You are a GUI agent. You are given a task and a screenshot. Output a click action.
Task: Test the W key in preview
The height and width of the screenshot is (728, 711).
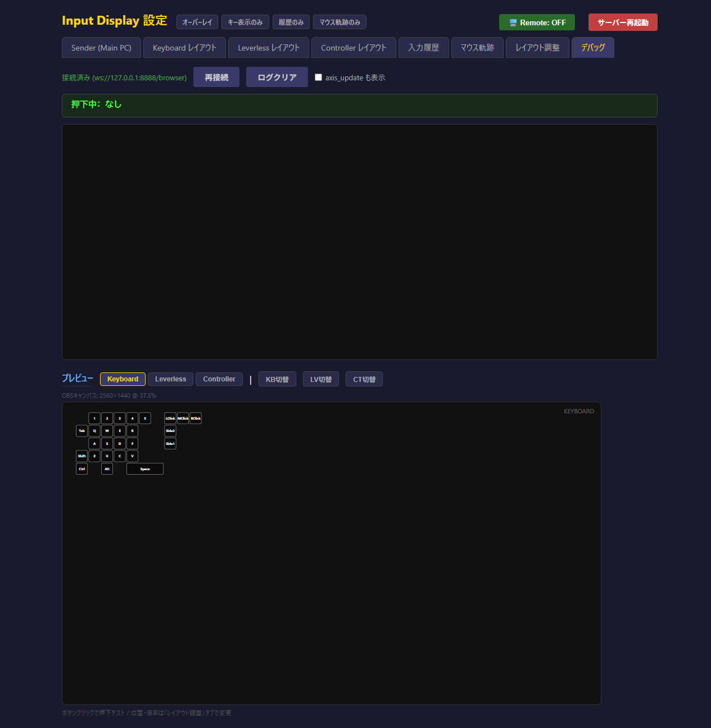107,431
